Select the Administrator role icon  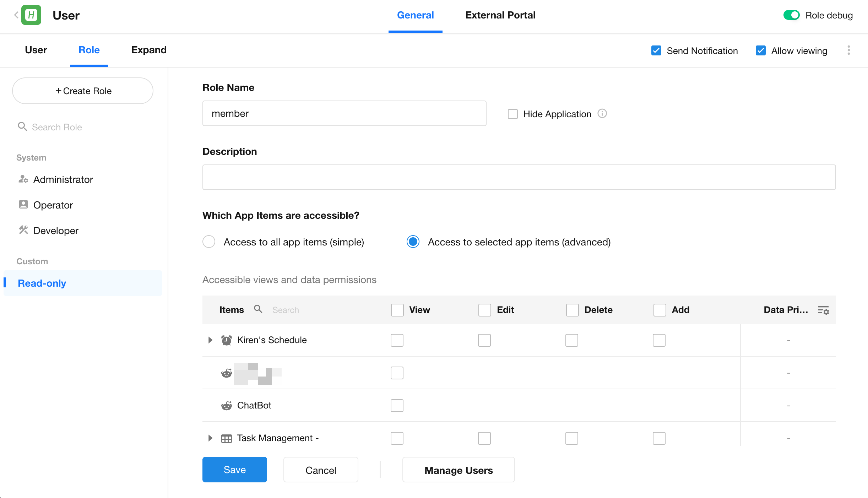tap(23, 179)
